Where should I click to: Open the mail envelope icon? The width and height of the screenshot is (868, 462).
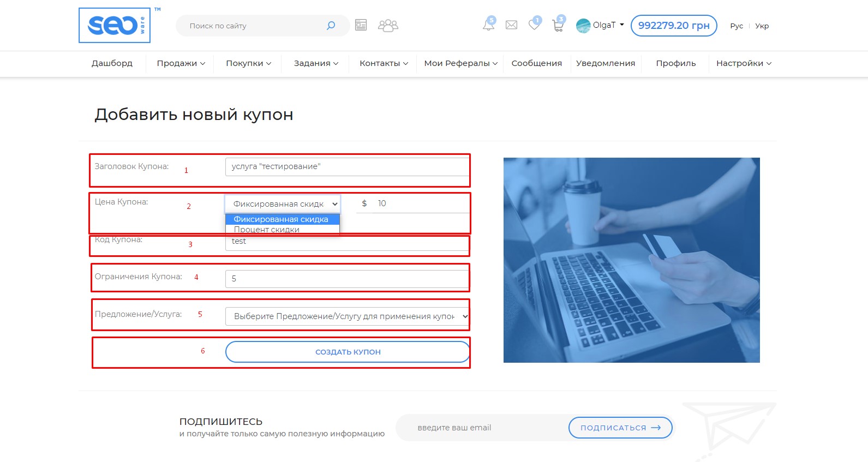pos(511,25)
